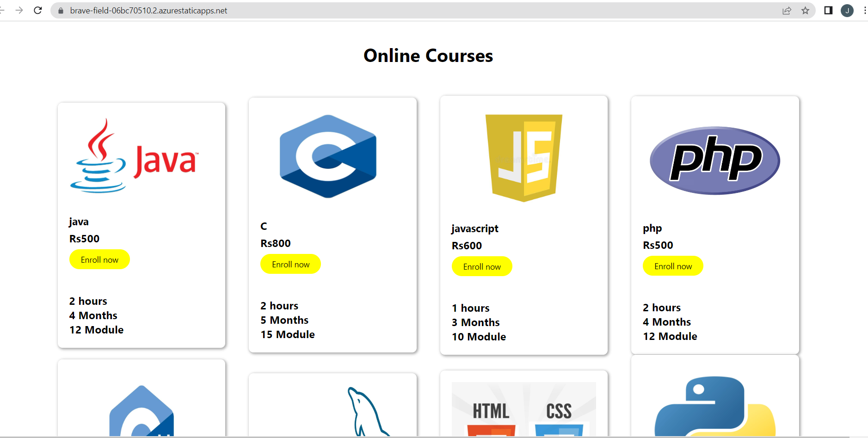The image size is (868, 438).
Task: Click the profile avatar J
Action: (848, 10)
